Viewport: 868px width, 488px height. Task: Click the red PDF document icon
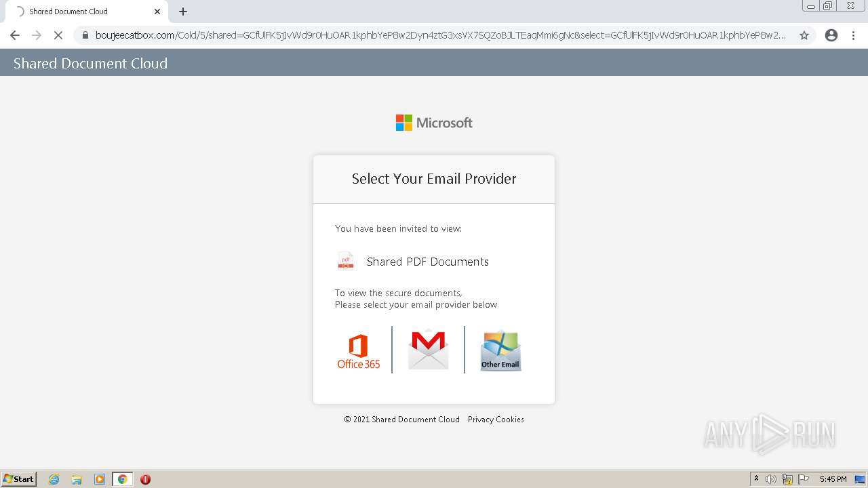(x=346, y=261)
